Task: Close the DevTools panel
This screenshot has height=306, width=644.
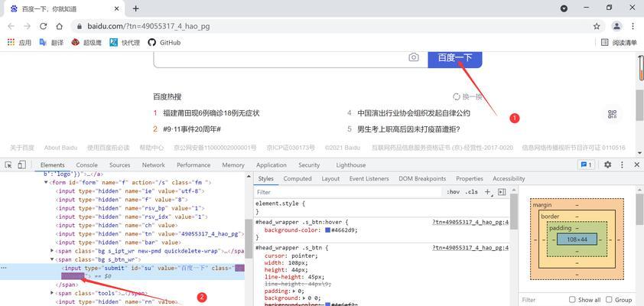Action: 636,164
